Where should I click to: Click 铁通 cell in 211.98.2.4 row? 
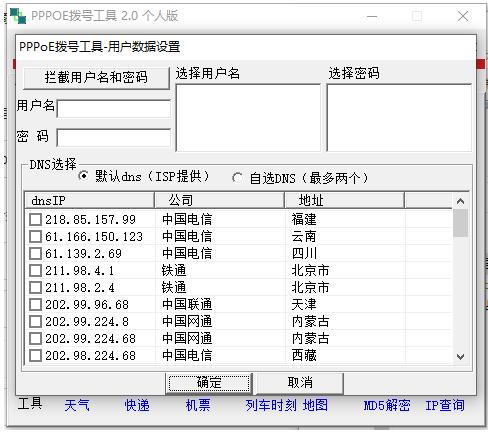coord(174,288)
